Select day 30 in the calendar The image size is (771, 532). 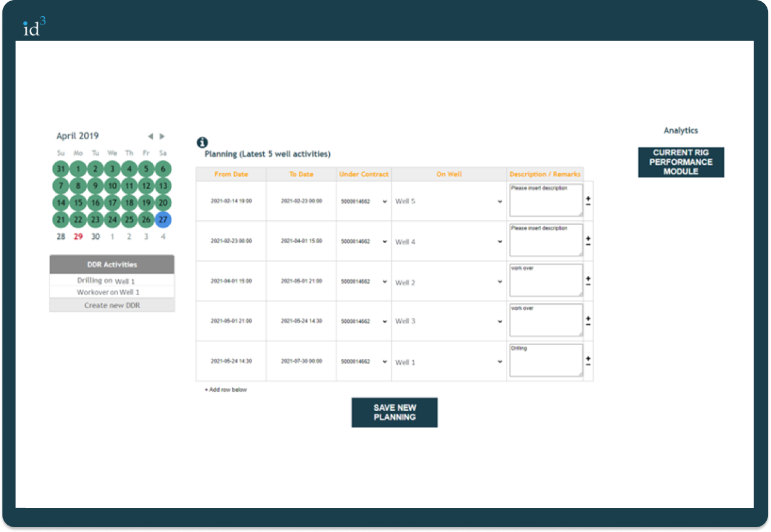tap(96, 237)
